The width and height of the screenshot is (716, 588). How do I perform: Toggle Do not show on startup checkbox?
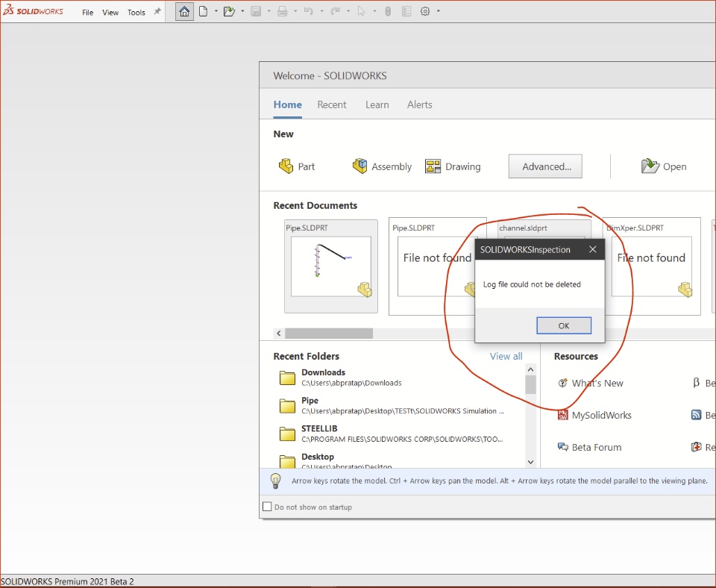coord(267,507)
